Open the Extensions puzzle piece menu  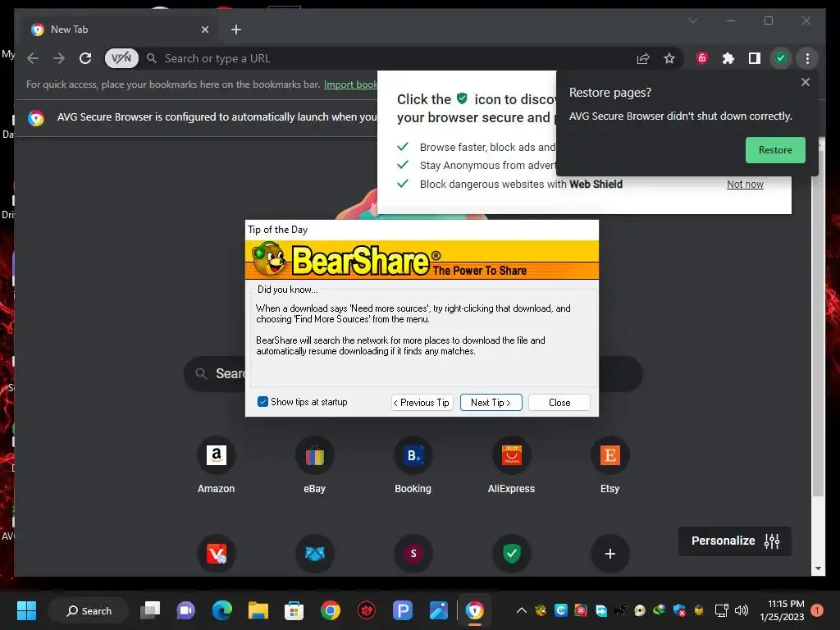[x=728, y=58]
